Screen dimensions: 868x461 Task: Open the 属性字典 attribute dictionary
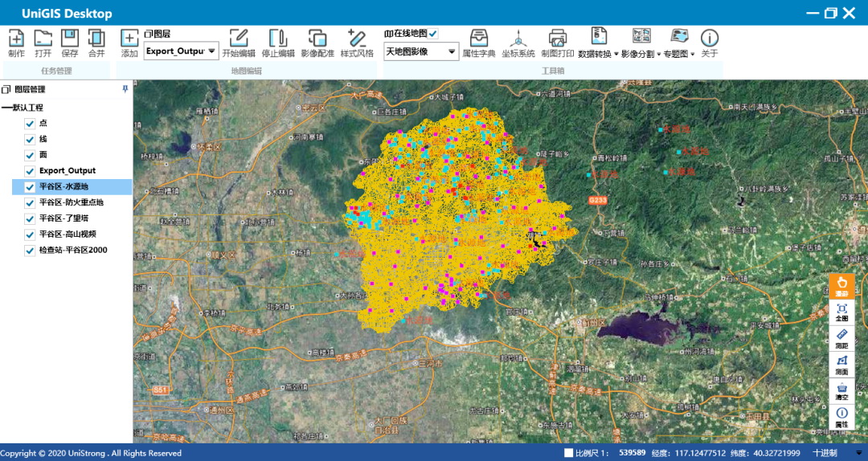(478, 39)
